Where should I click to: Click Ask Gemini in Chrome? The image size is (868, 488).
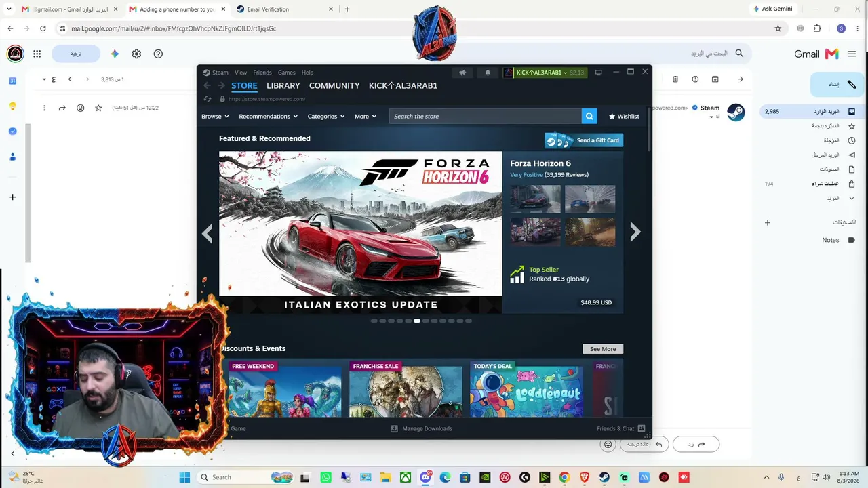(772, 9)
